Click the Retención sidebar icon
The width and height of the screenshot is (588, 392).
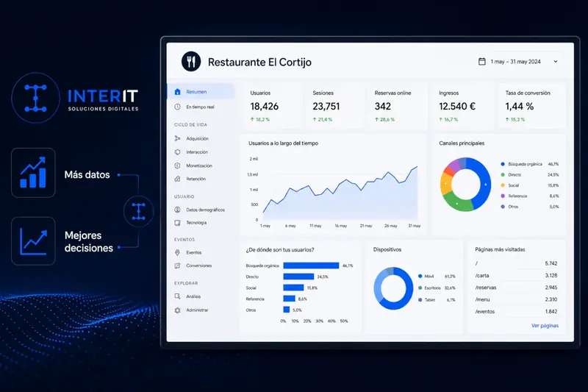[177, 179]
